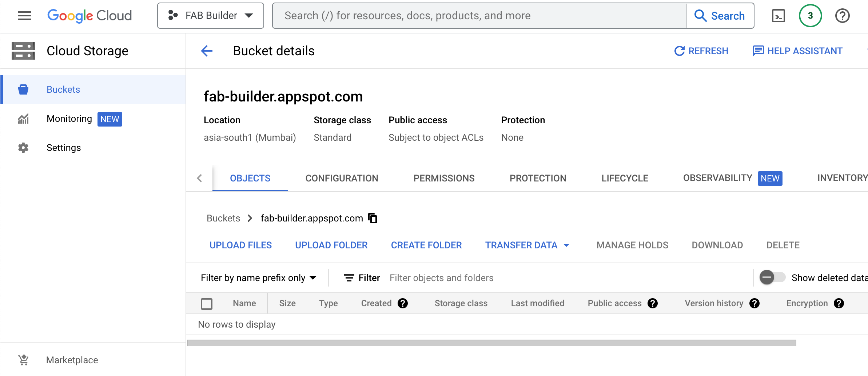
Task: Click the Filter lines icon
Action: point(349,278)
